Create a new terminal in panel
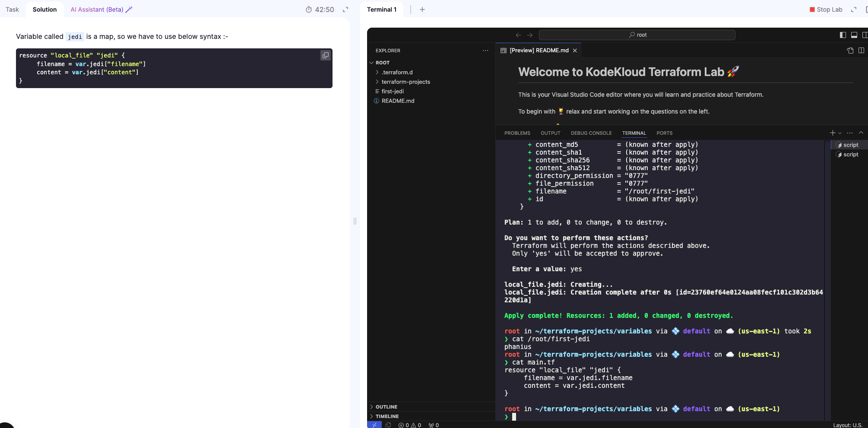 (832, 133)
